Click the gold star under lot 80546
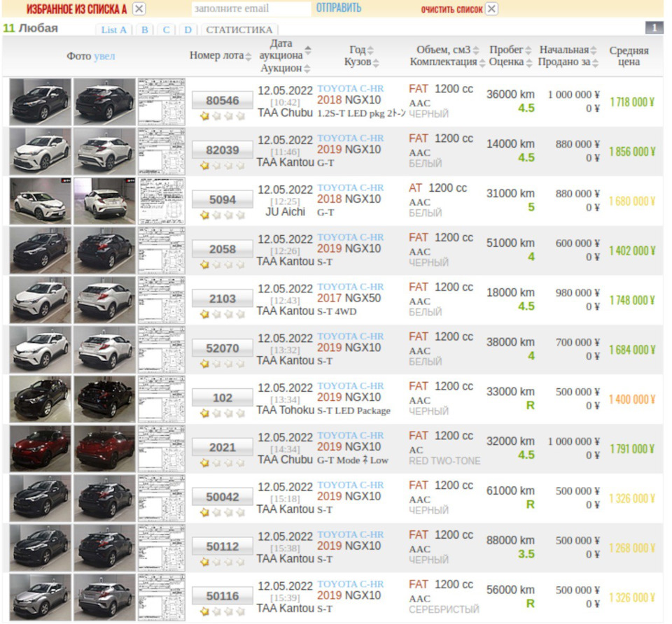This screenshot has width=672, height=624. (205, 115)
